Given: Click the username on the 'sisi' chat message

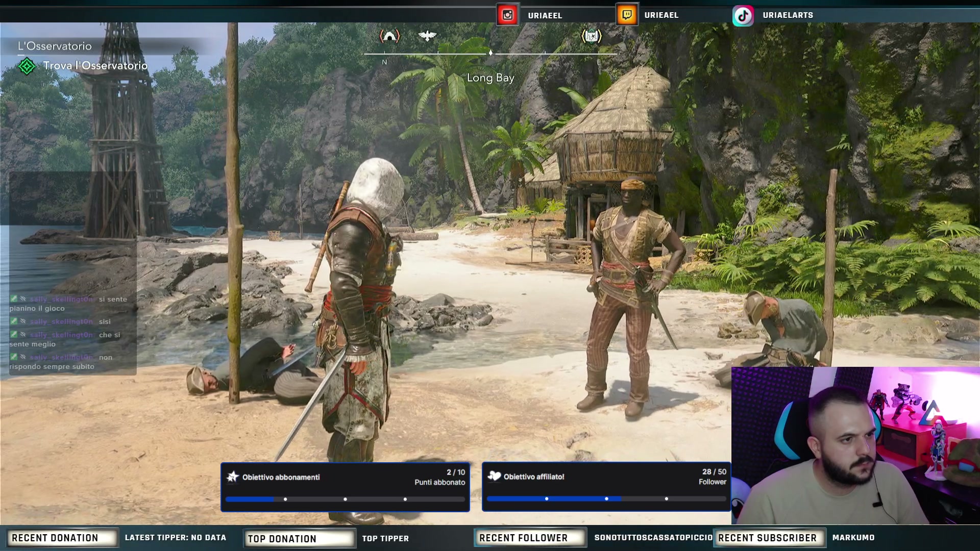Looking at the screenshot, I should click(61, 322).
